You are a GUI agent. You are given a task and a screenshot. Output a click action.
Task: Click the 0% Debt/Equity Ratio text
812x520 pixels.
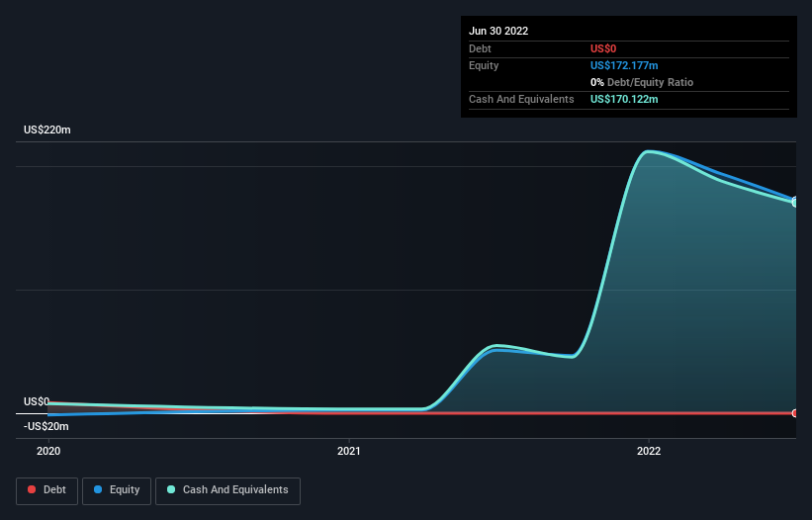(x=642, y=82)
